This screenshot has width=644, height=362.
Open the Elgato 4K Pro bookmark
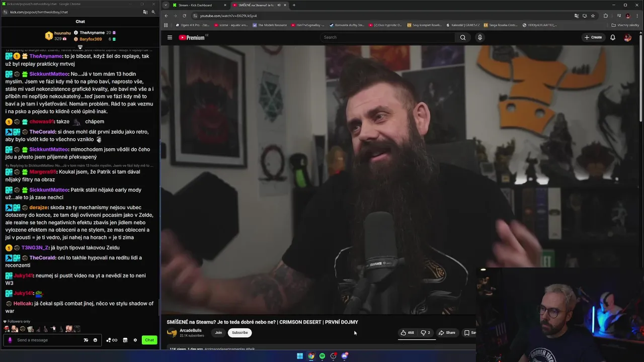[192, 25]
